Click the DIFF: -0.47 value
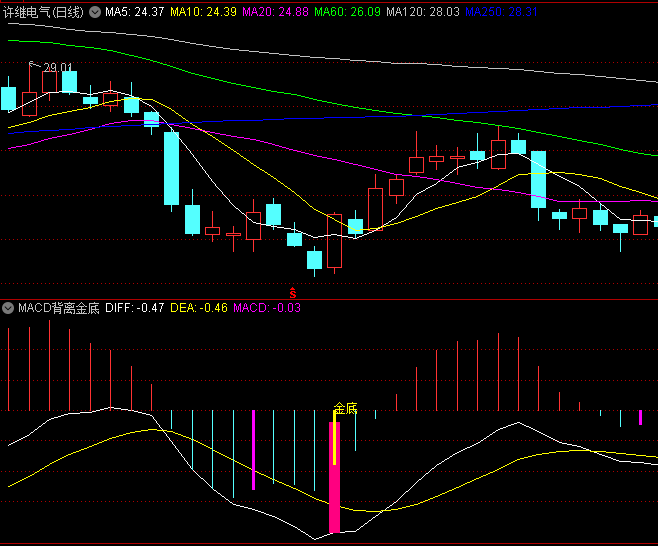This screenshot has height=546, width=658. (x=134, y=308)
